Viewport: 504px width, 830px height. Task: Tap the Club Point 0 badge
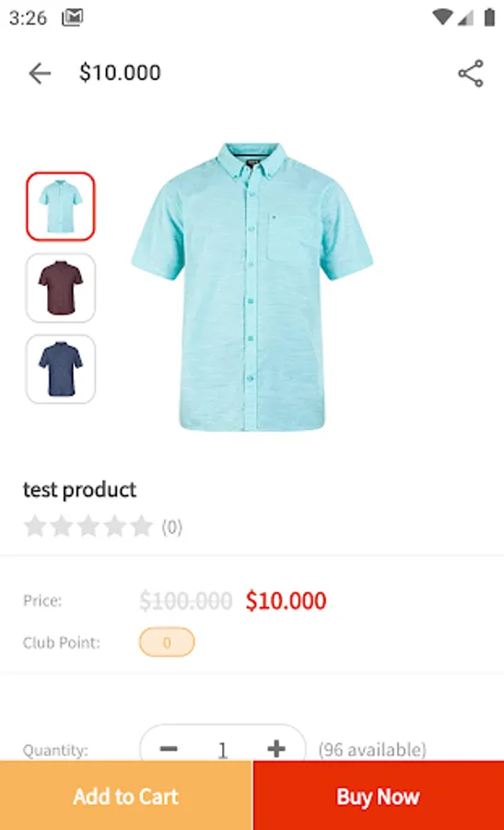click(167, 642)
